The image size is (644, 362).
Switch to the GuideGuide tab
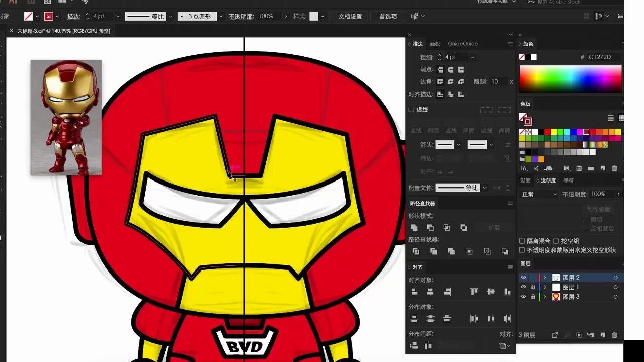click(463, 44)
